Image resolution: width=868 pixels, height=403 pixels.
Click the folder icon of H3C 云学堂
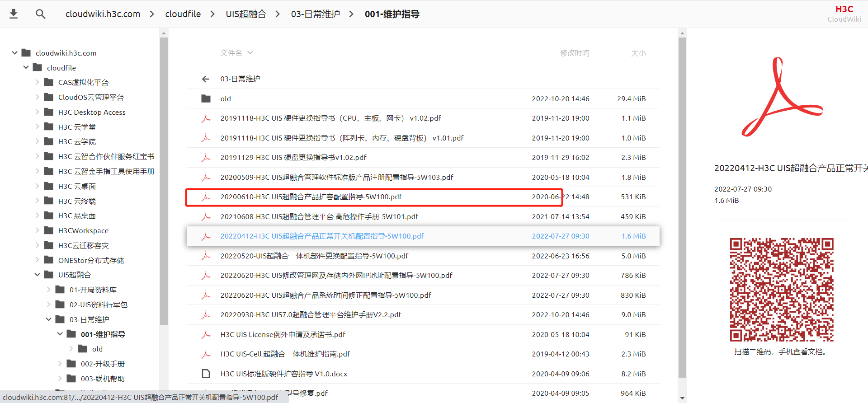(49, 127)
